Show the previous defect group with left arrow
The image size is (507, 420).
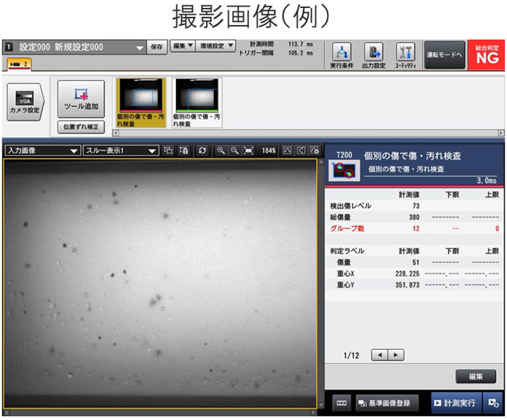coord(380,355)
